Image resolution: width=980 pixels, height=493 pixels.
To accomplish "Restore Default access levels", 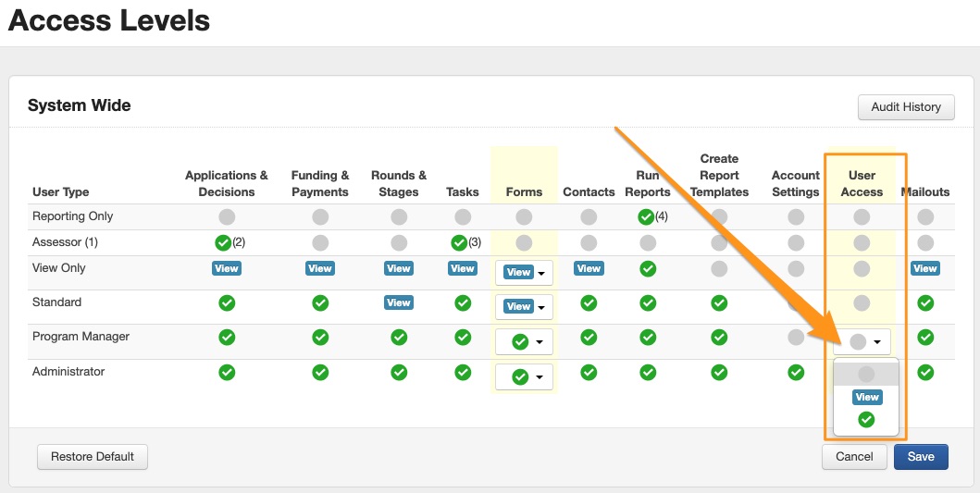I will click(92, 456).
